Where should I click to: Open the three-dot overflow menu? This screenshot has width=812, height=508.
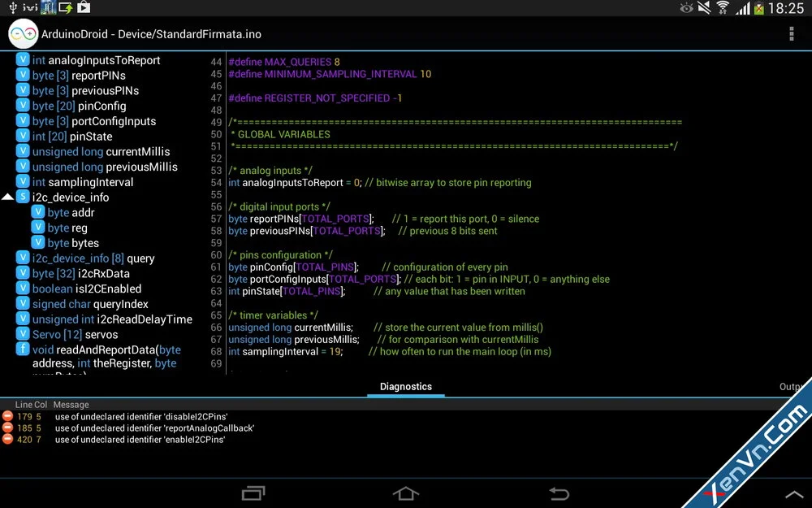[x=792, y=34]
